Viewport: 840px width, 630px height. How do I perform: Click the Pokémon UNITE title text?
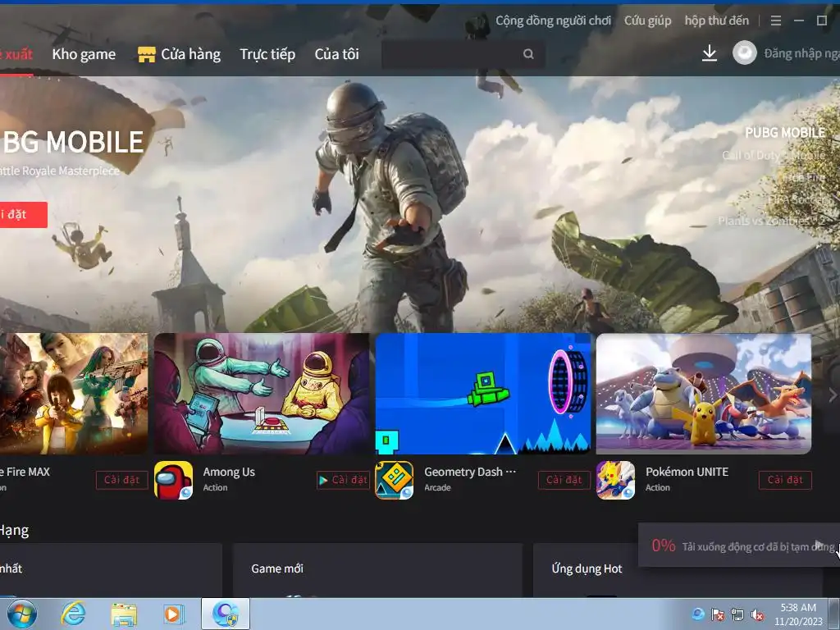point(687,472)
